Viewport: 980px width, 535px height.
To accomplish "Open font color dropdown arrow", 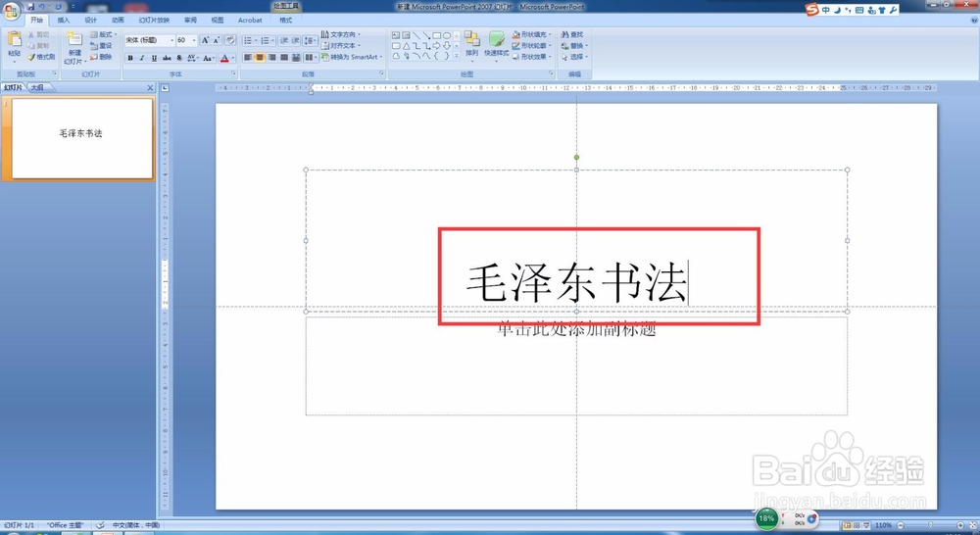I will [233, 58].
